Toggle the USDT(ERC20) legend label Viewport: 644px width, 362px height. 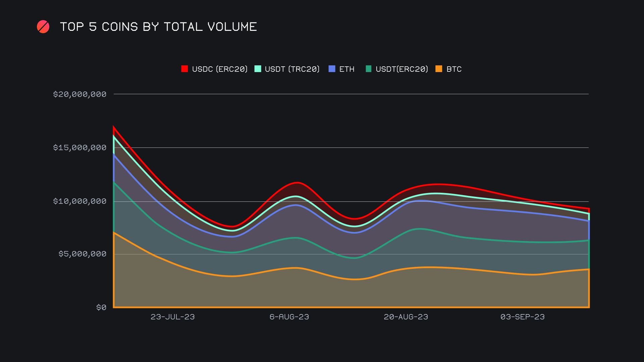[x=402, y=69]
